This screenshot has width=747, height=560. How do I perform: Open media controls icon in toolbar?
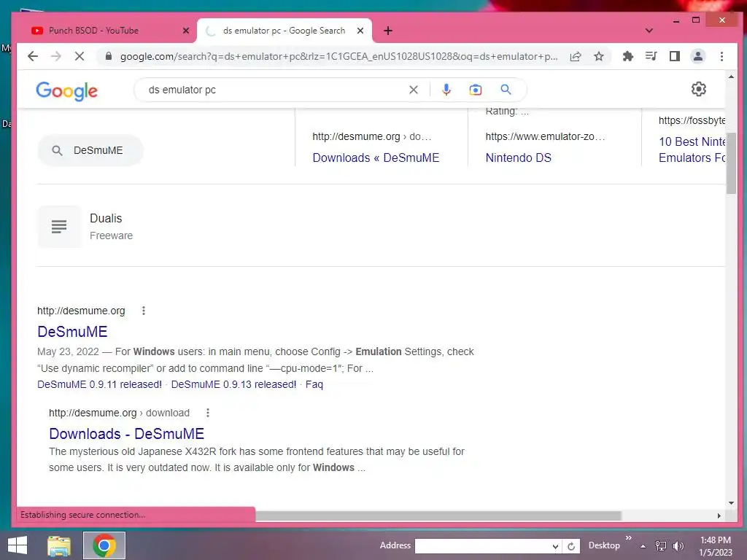[x=651, y=56]
